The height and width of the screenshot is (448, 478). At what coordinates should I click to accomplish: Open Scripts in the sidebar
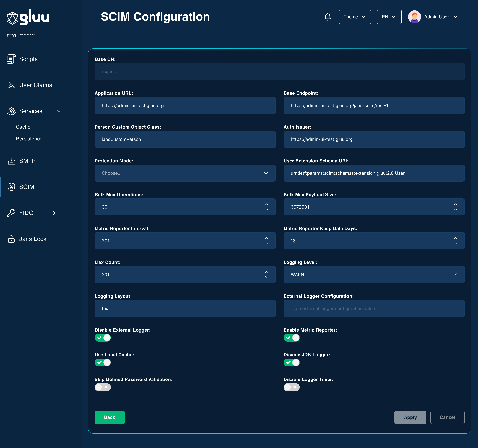28,59
